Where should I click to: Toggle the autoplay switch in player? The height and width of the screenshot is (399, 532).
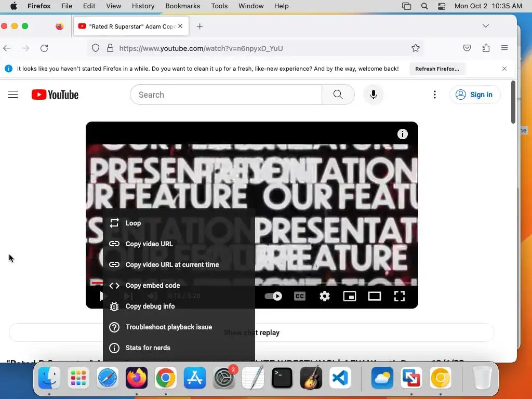pyautogui.click(x=273, y=296)
